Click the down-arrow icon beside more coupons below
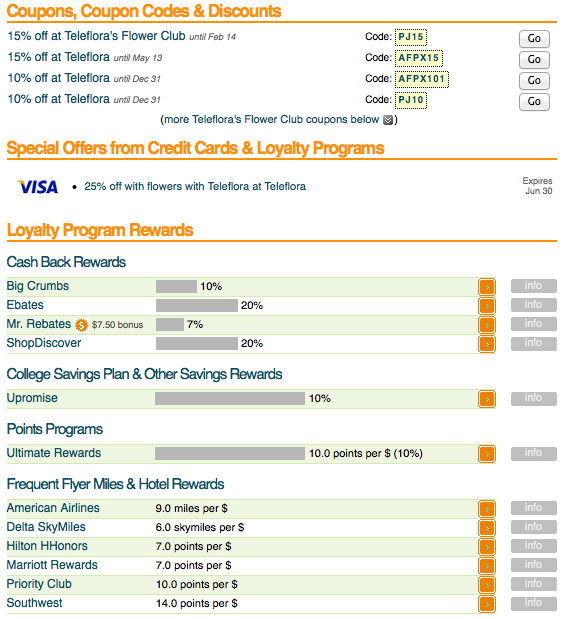The height and width of the screenshot is (619, 569). pyautogui.click(x=388, y=120)
